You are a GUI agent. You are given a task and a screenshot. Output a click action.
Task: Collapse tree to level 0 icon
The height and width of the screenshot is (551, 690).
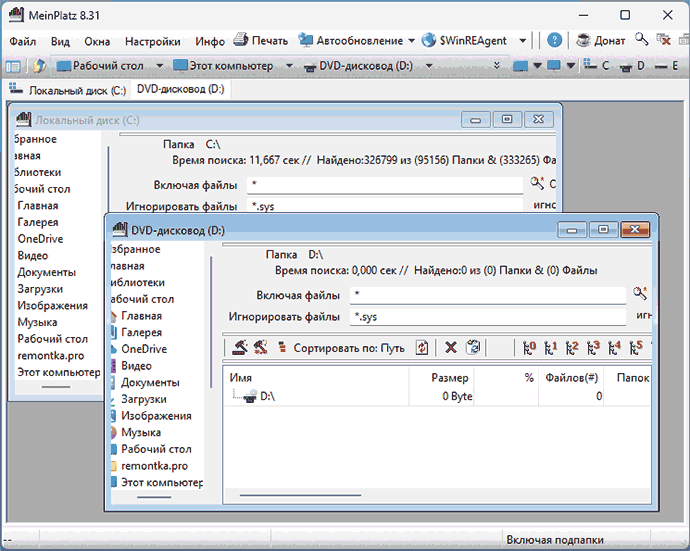click(x=529, y=348)
